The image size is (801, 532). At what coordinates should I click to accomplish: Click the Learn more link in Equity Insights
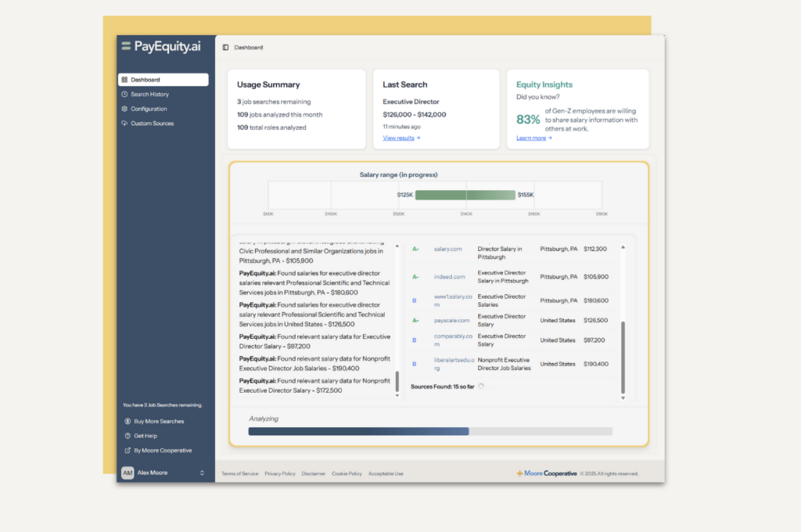(x=533, y=138)
